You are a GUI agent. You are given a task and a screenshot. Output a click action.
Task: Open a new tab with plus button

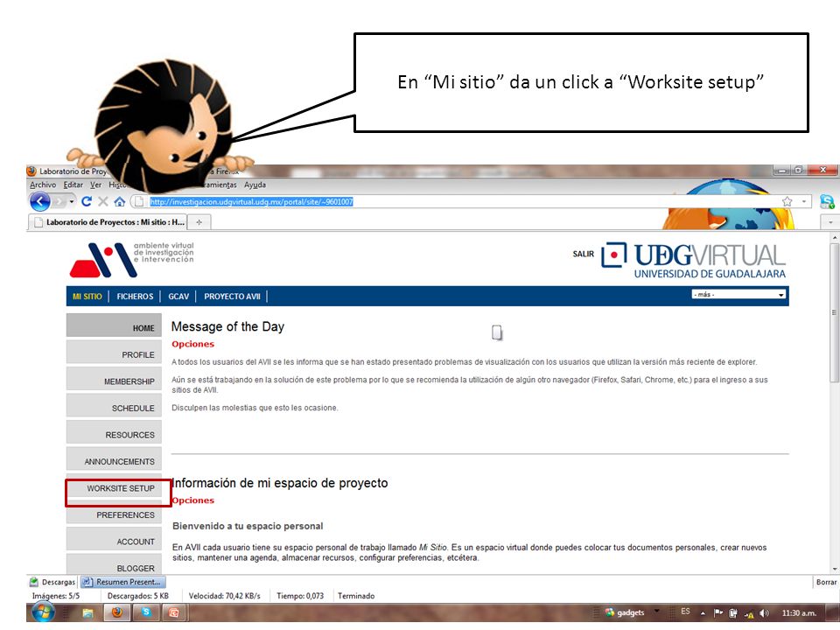[199, 221]
